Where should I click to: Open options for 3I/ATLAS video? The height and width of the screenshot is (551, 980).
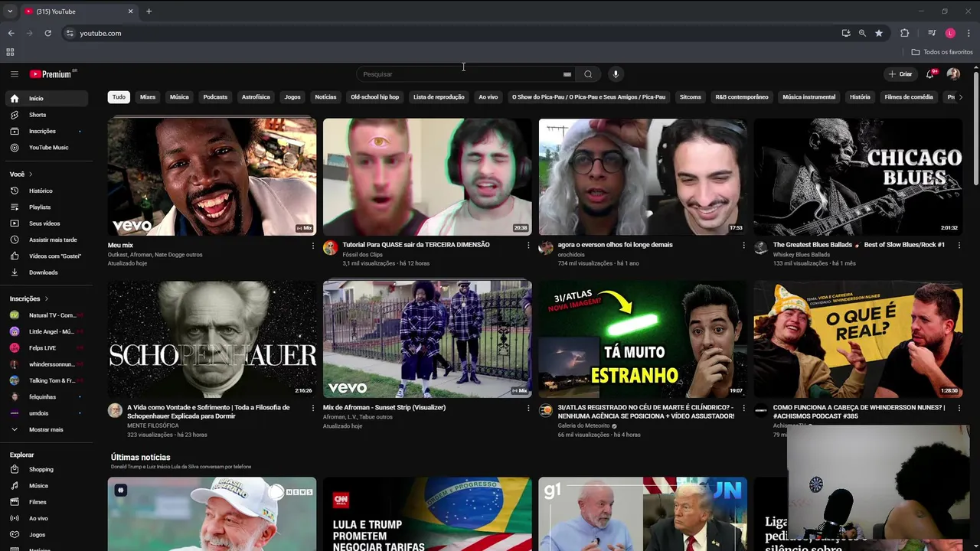point(743,408)
